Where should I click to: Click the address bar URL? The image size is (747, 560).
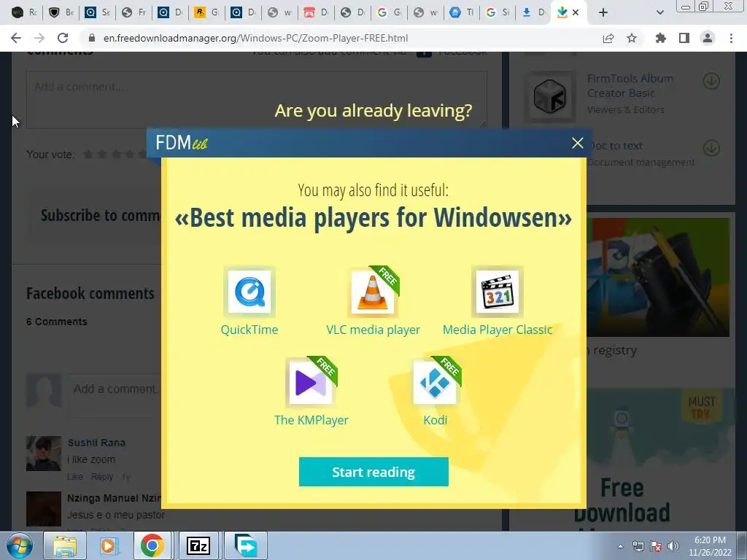coord(255,38)
